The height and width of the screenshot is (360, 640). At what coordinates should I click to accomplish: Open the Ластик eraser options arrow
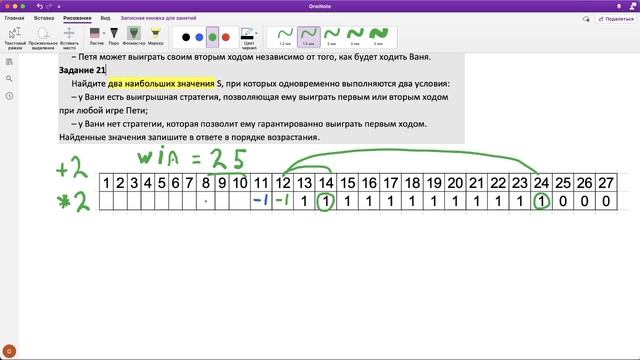(x=104, y=33)
